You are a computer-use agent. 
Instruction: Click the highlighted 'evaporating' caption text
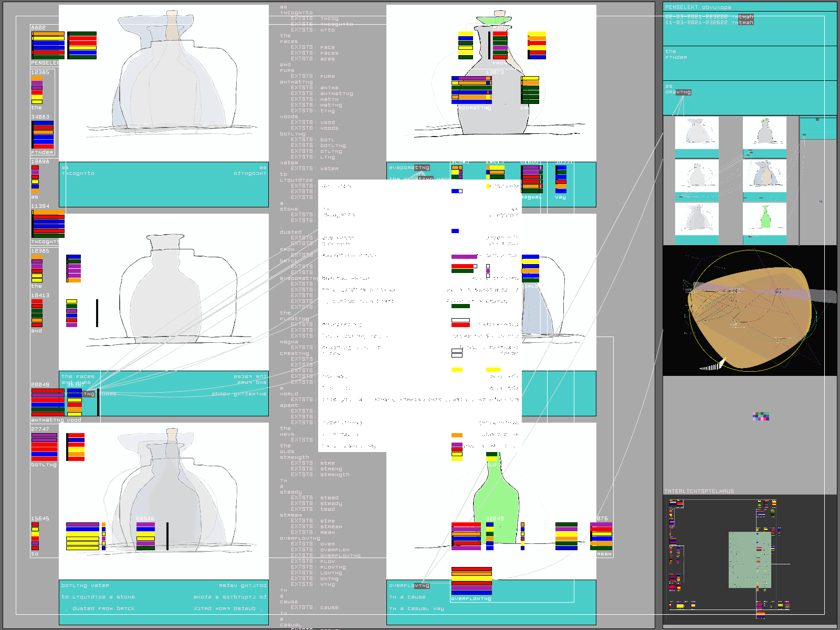[x=409, y=167]
